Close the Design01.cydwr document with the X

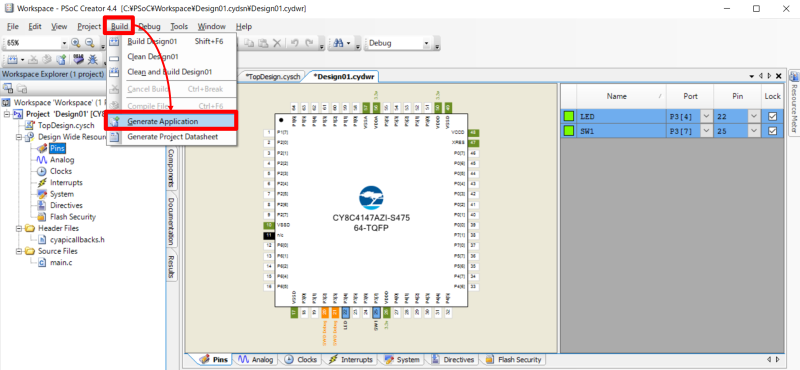[779, 76]
